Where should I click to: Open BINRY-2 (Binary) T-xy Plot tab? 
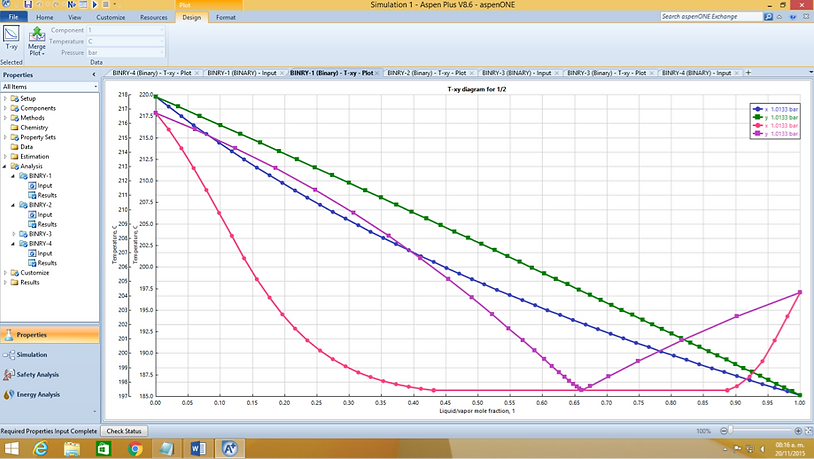click(426, 73)
